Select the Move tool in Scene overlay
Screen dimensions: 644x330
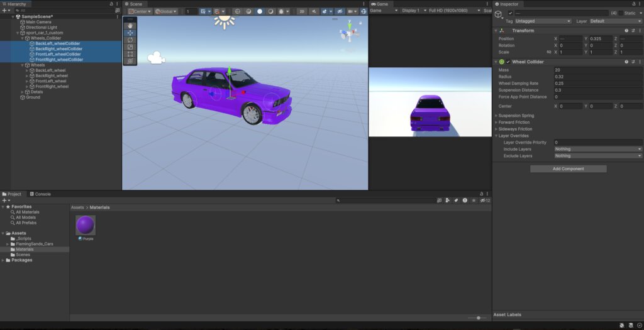click(x=130, y=33)
